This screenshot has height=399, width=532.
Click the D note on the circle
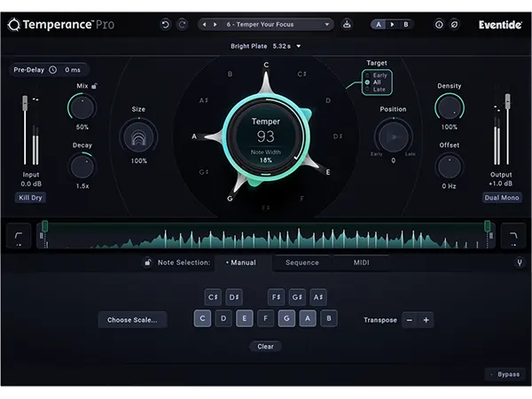click(x=328, y=101)
